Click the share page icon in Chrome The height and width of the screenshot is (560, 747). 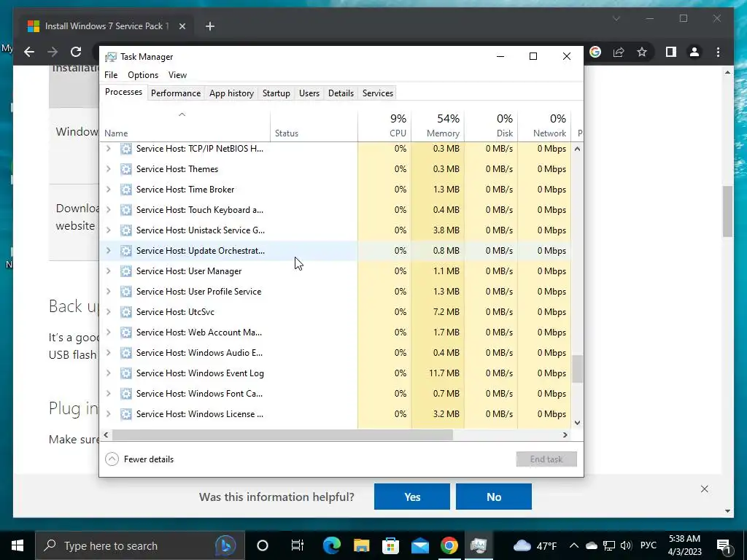[619, 52]
